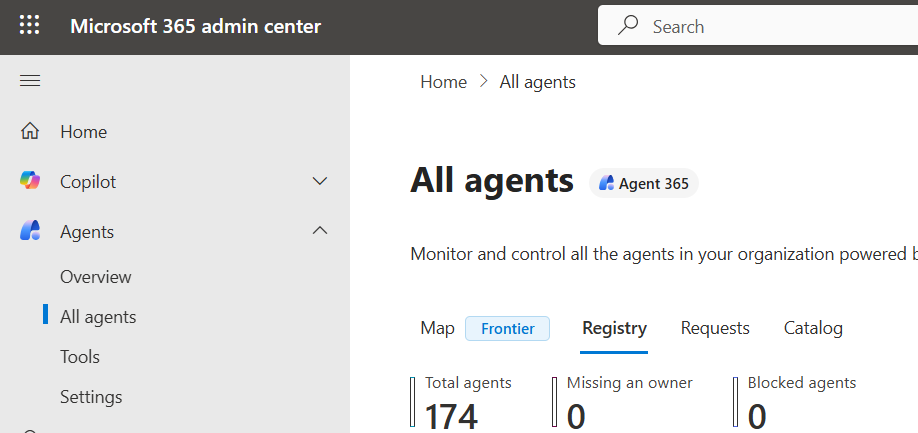Click the Home breadcrumb link
This screenshot has width=918, height=433.
(444, 82)
